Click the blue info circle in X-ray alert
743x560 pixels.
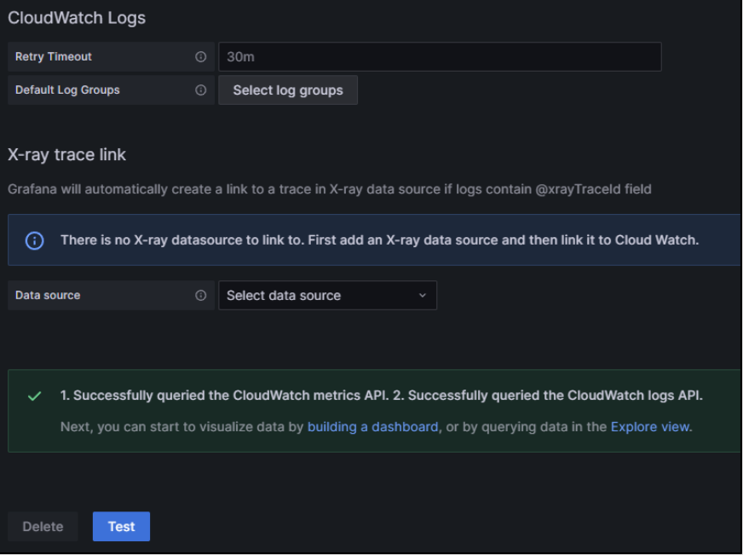click(35, 240)
